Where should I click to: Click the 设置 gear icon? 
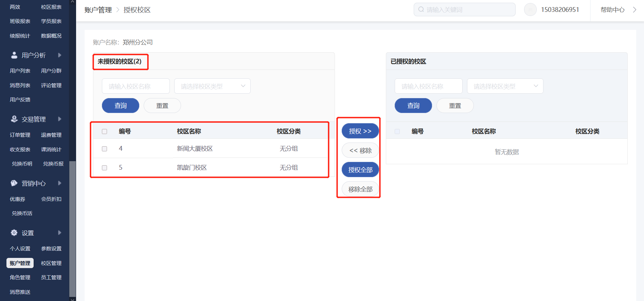tap(14, 233)
